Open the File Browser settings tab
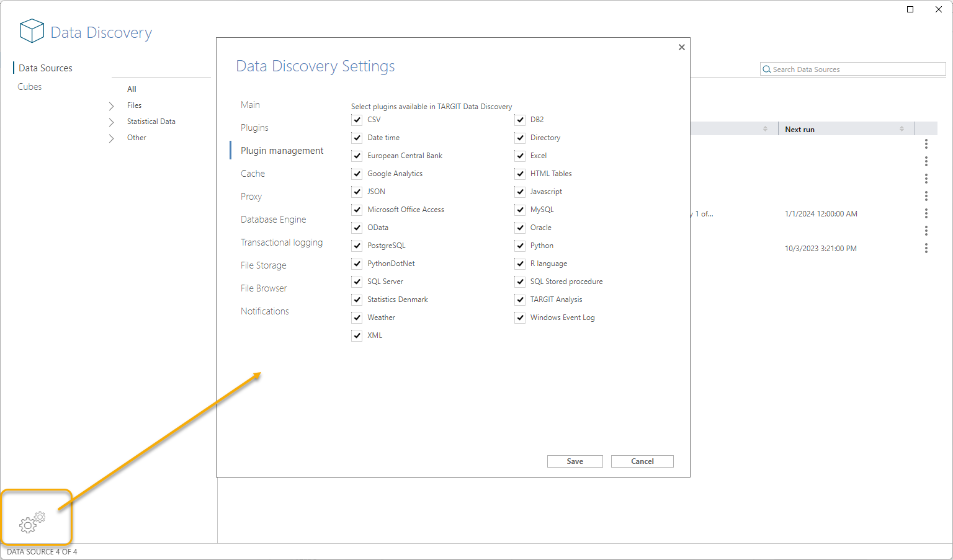This screenshot has width=953, height=560. point(264,288)
